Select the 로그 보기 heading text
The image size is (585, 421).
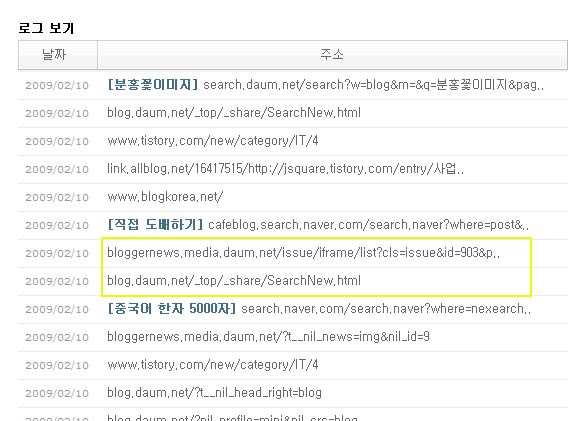point(46,28)
